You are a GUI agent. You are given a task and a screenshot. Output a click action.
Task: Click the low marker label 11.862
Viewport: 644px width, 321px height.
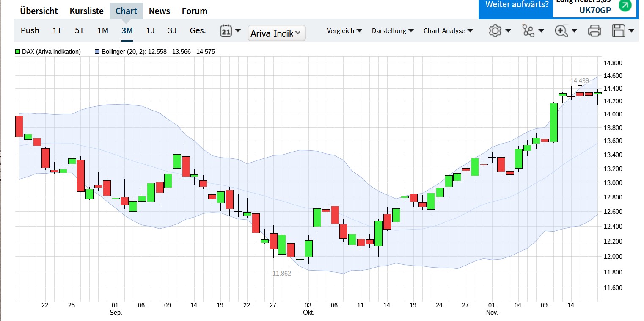click(x=282, y=274)
